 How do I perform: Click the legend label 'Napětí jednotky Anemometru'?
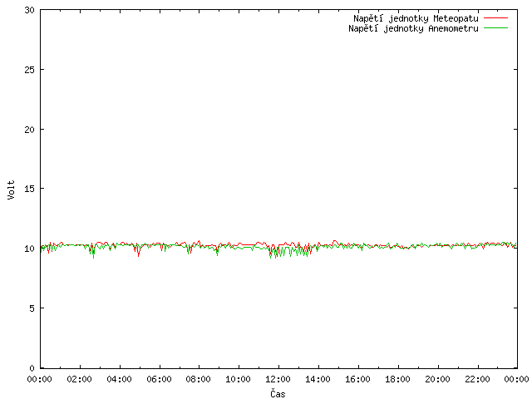pos(413,28)
